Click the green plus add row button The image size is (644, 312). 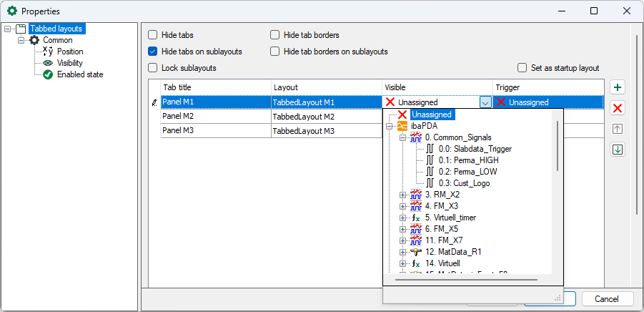click(618, 87)
